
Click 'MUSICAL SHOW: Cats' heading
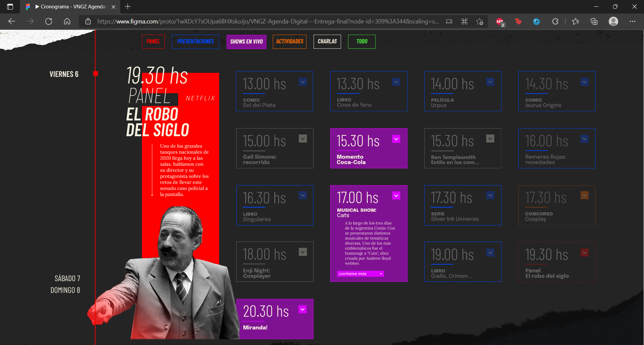[356, 213]
